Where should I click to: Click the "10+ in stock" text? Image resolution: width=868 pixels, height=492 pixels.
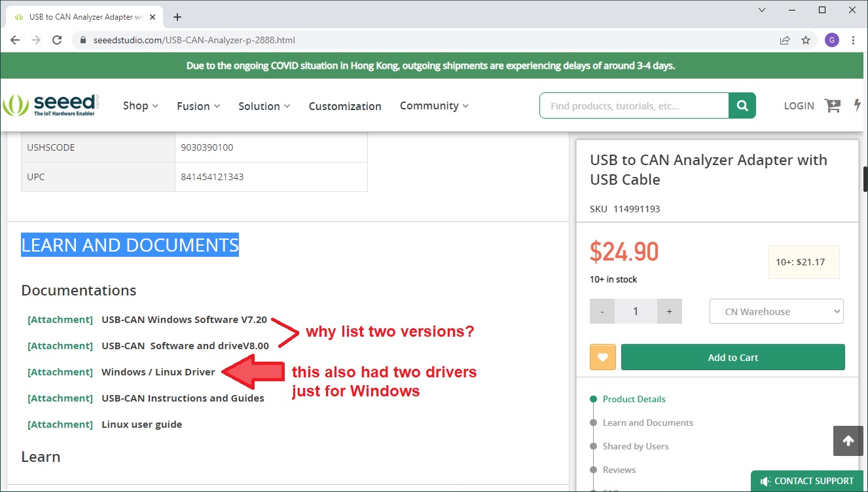coord(613,279)
